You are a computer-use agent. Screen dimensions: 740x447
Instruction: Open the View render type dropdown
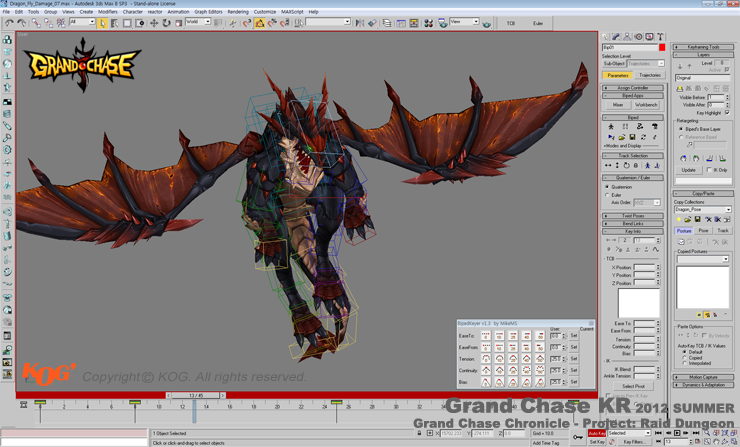tap(464, 22)
